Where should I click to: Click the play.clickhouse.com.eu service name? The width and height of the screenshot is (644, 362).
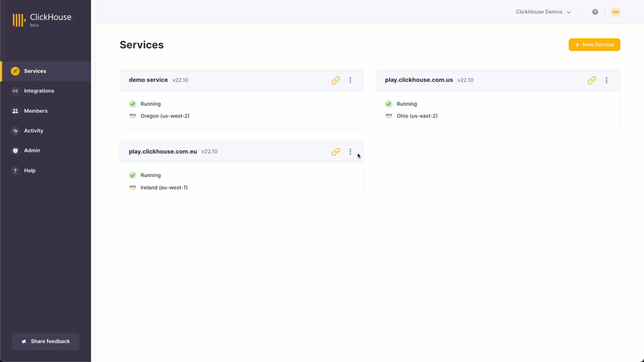tap(163, 152)
